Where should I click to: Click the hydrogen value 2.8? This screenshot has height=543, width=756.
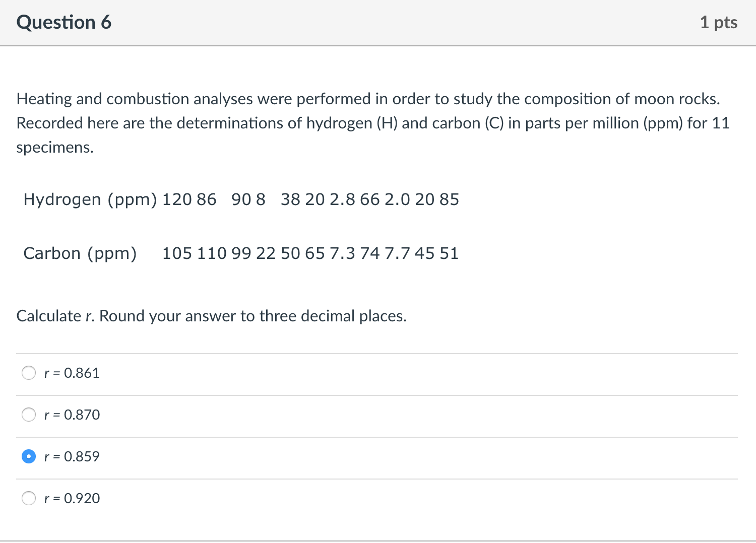[342, 199]
